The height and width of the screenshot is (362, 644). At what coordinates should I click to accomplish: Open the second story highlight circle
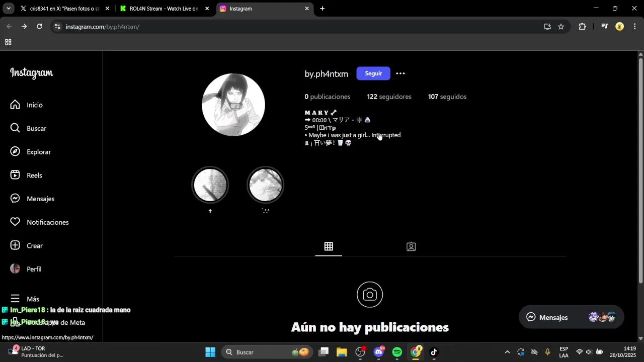266,185
